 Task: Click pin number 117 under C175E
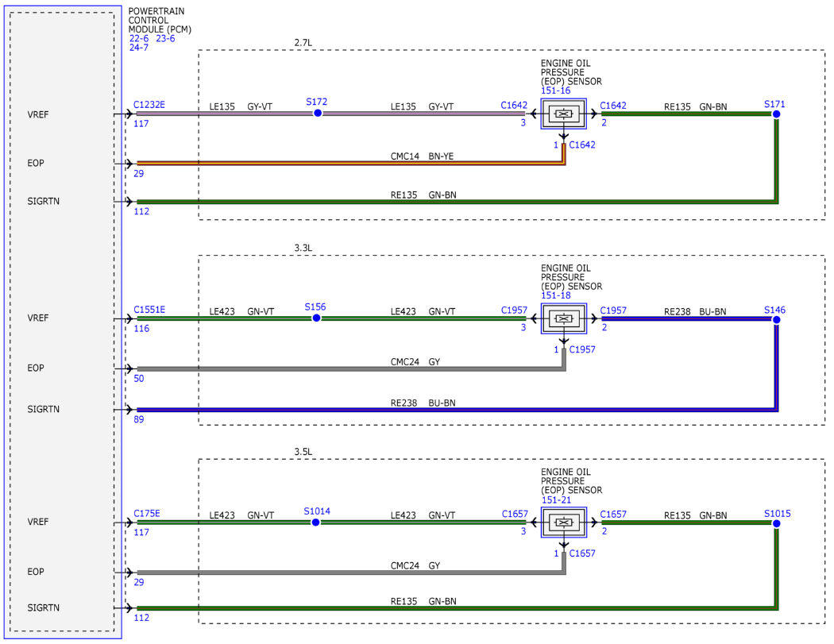[x=141, y=532]
